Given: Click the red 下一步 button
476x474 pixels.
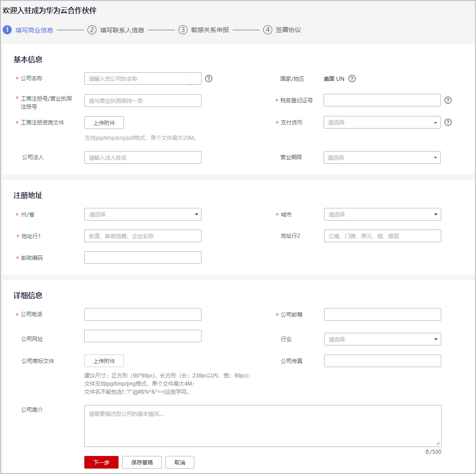Looking at the screenshot, I should tap(101, 462).
